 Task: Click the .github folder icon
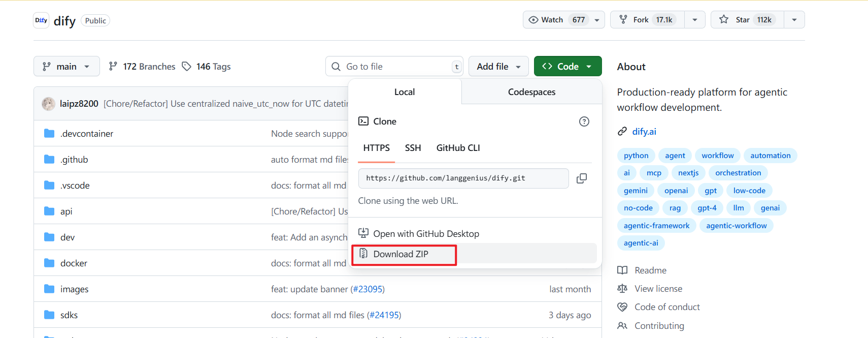point(49,159)
